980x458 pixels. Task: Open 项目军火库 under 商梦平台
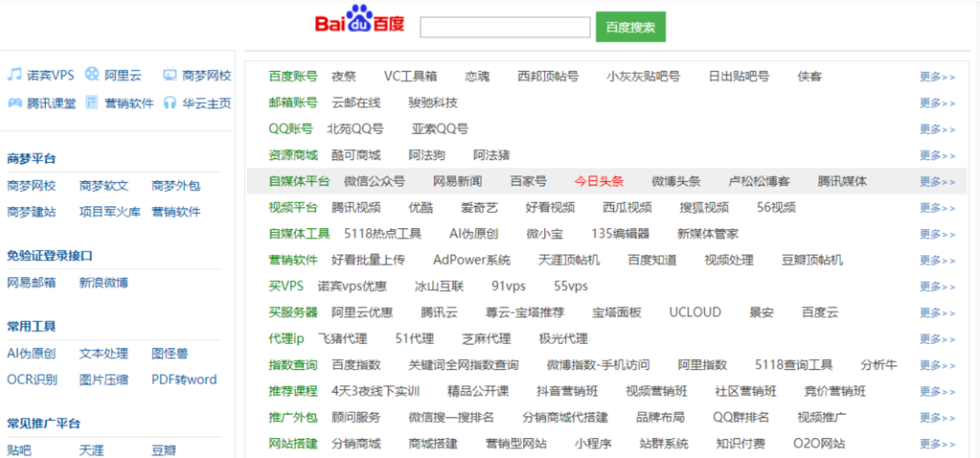110,212
